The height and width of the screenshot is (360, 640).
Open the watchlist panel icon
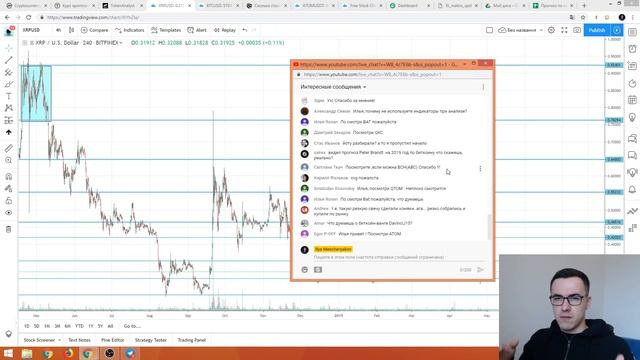coord(632,32)
